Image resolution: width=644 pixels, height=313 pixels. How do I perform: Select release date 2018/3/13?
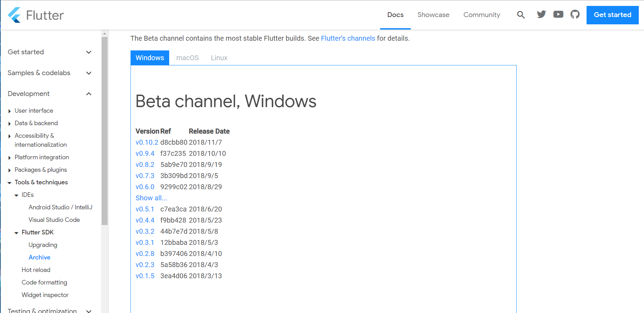205,276
